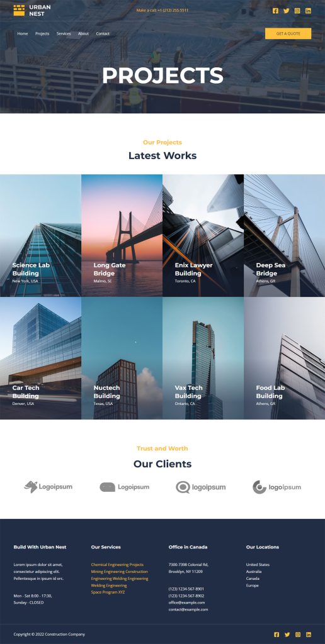Open the Science Lab Building project card
The height and width of the screenshot is (644, 325).
(40, 235)
